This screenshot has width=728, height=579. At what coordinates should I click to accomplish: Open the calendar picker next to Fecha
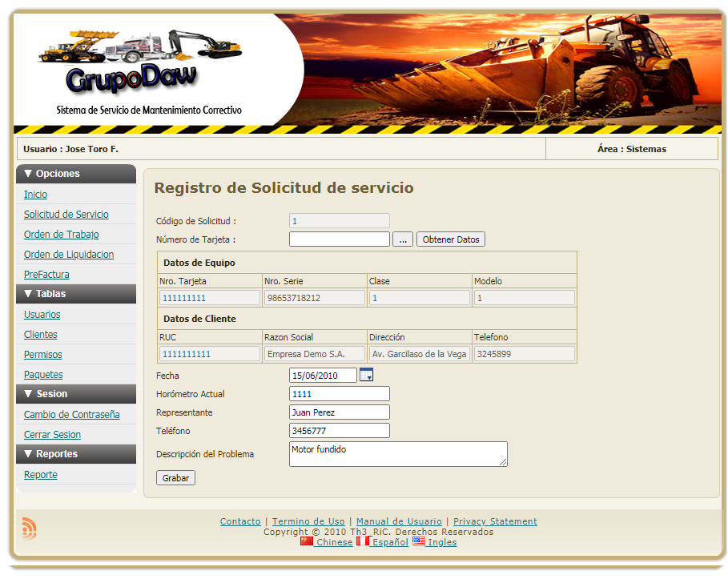(x=366, y=375)
